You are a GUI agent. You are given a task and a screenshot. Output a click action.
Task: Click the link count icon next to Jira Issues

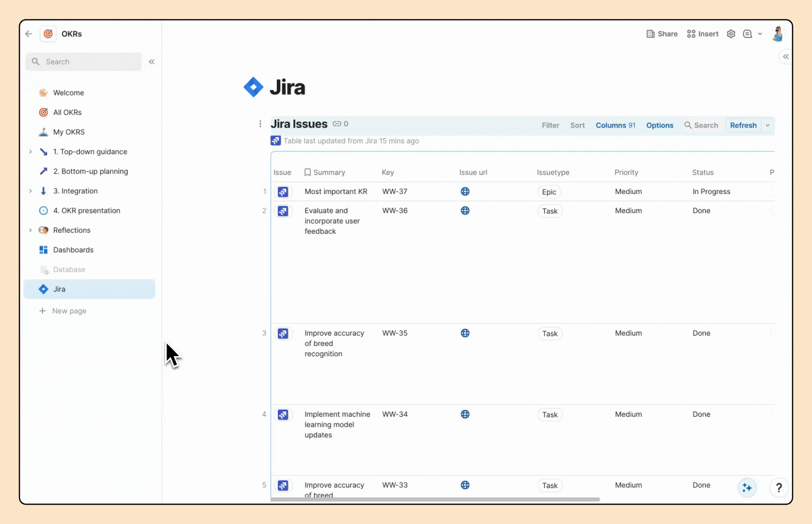(340, 124)
